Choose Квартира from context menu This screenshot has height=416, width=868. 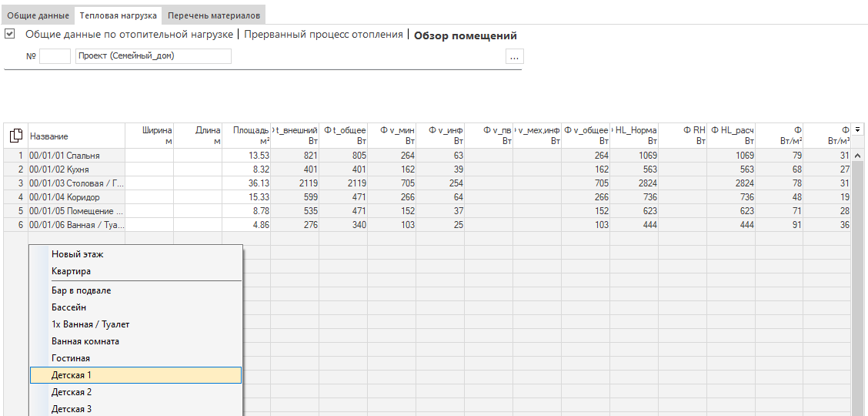pos(135,271)
